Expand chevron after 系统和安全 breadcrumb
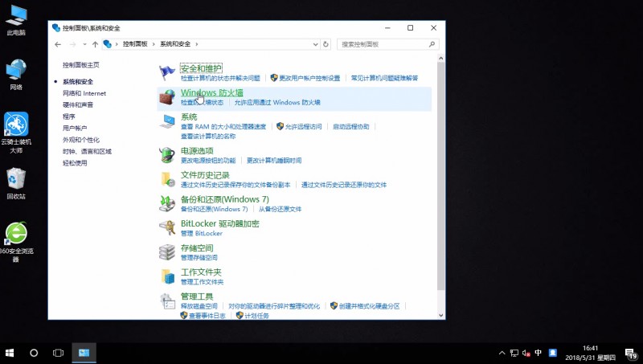 click(197, 44)
